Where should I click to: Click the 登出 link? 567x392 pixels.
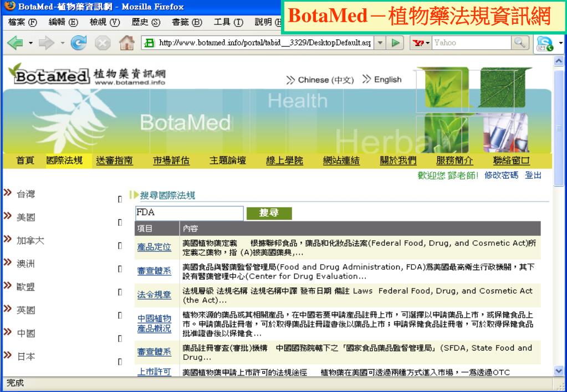(x=533, y=176)
